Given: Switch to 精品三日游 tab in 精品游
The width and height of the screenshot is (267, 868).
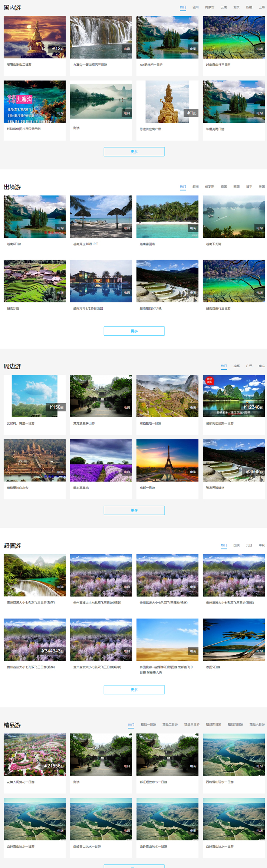Looking at the screenshot, I should coord(192,724).
